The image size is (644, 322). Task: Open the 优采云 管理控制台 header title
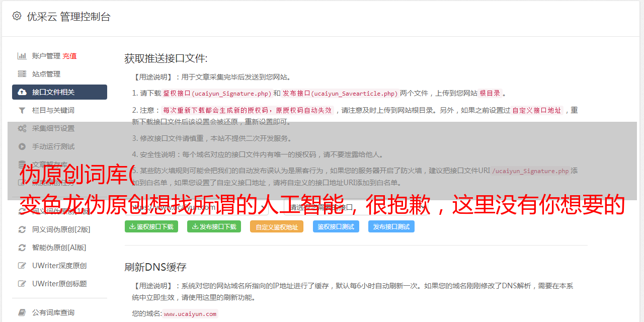tap(68, 17)
